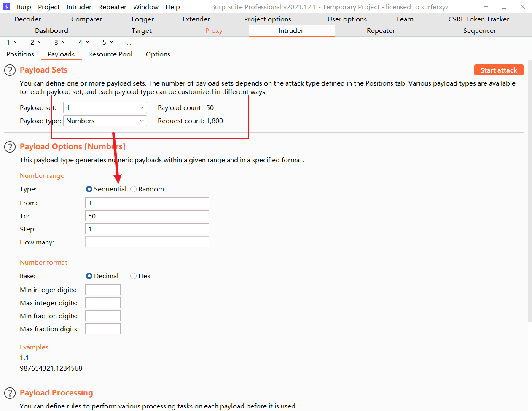Expand the Payload type dropdown

click(105, 121)
